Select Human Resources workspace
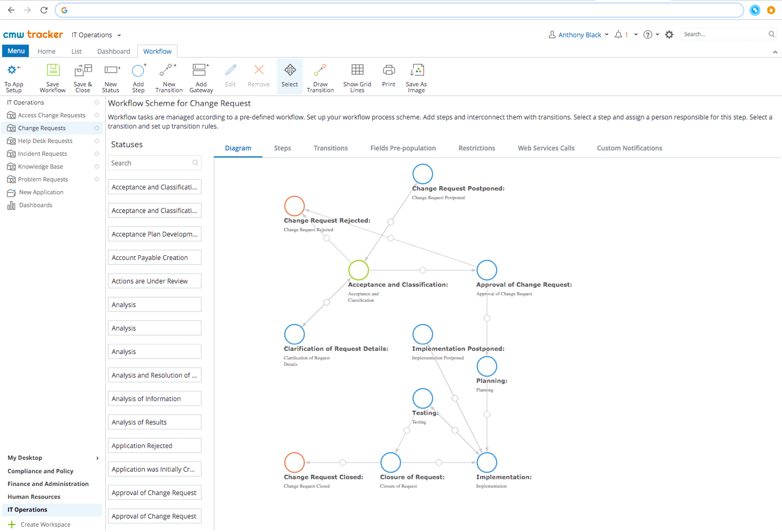 34,497
